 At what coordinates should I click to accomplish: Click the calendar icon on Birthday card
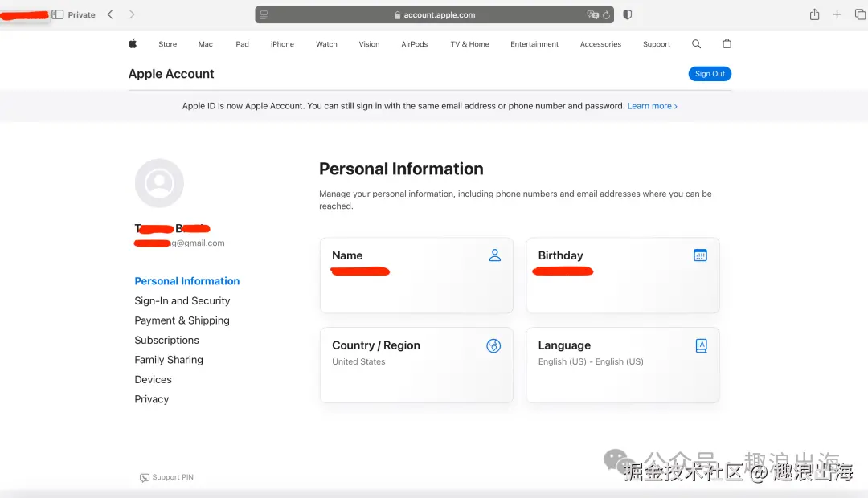click(x=700, y=255)
